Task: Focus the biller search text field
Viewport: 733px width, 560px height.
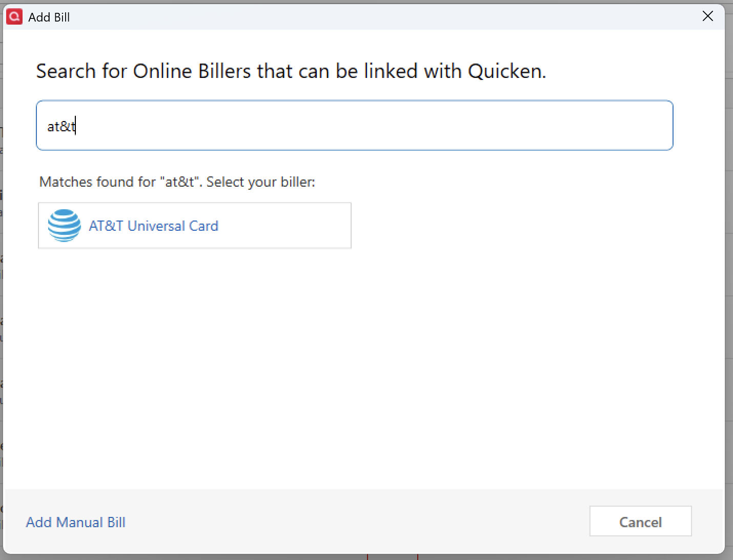Action: tap(354, 126)
